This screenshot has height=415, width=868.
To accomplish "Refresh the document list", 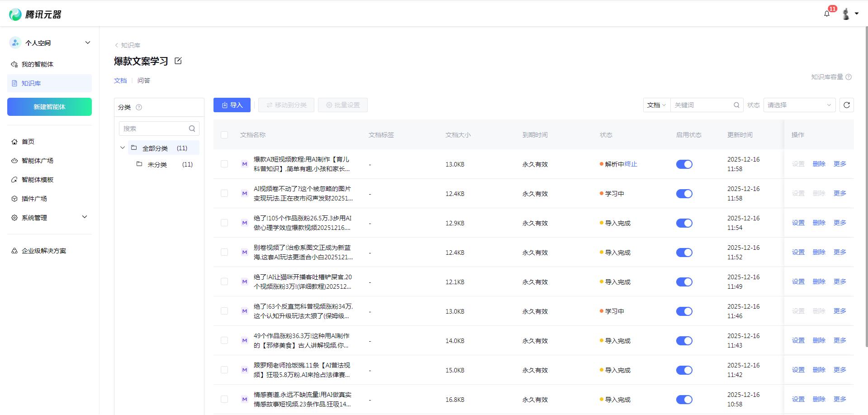I will (x=847, y=105).
